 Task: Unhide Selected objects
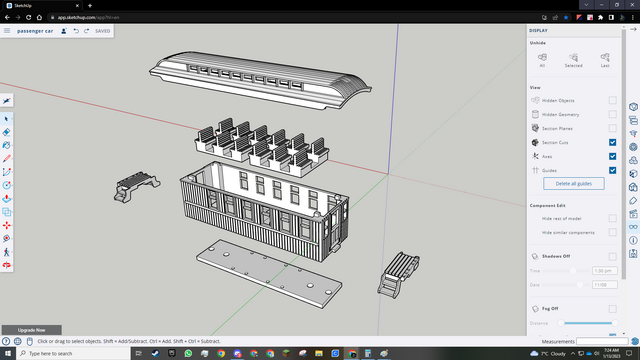[573, 60]
